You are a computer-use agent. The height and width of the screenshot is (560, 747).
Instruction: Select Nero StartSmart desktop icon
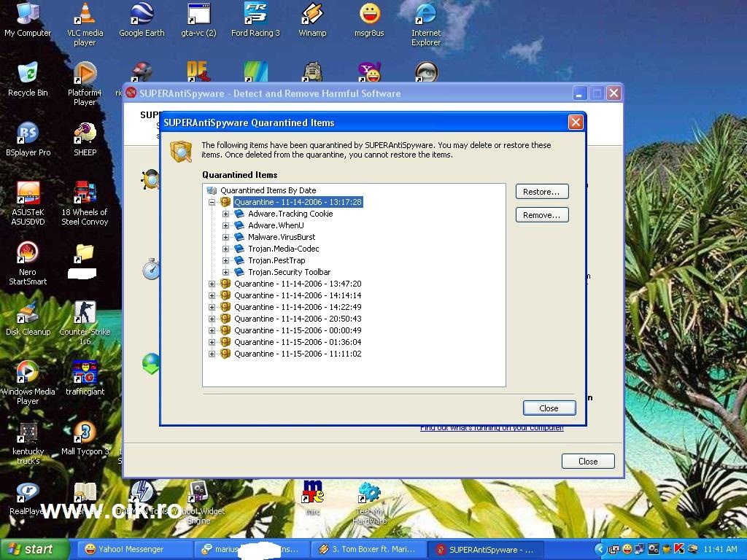pyautogui.click(x=28, y=263)
